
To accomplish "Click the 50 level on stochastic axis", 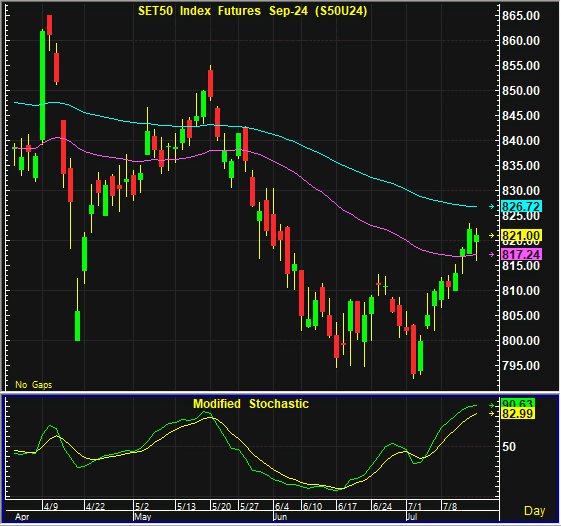I will [x=509, y=447].
